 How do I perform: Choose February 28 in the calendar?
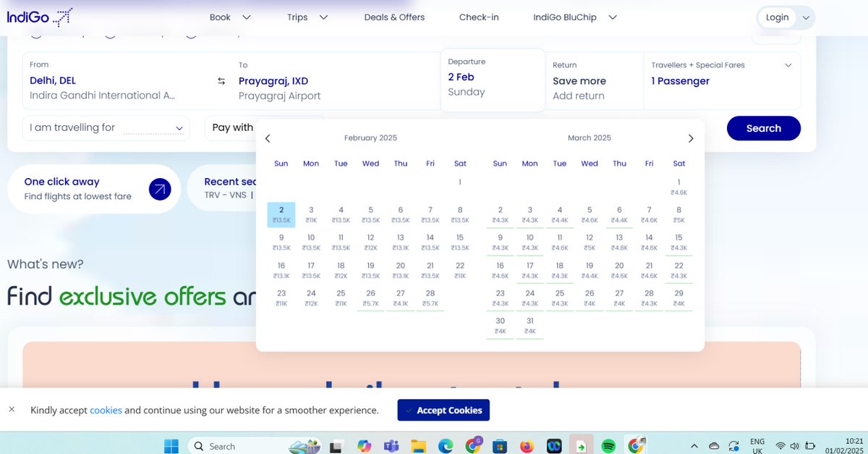tap(430, 298)
